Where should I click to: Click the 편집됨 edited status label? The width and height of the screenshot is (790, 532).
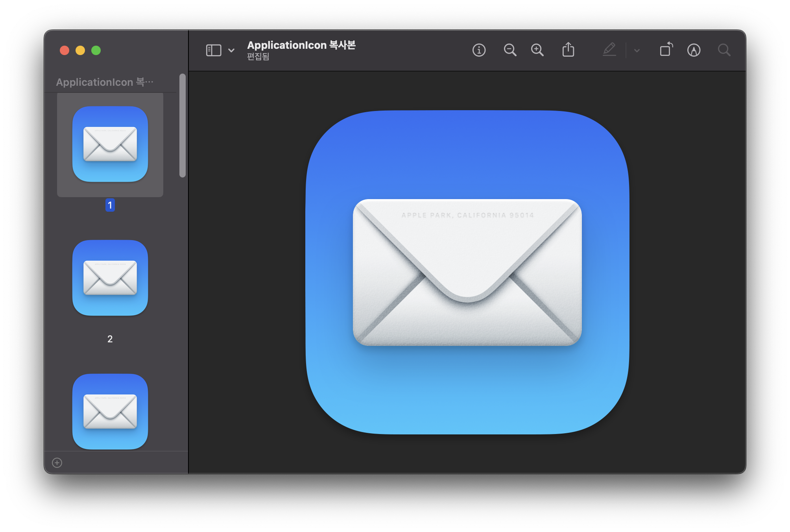point(258,57)
